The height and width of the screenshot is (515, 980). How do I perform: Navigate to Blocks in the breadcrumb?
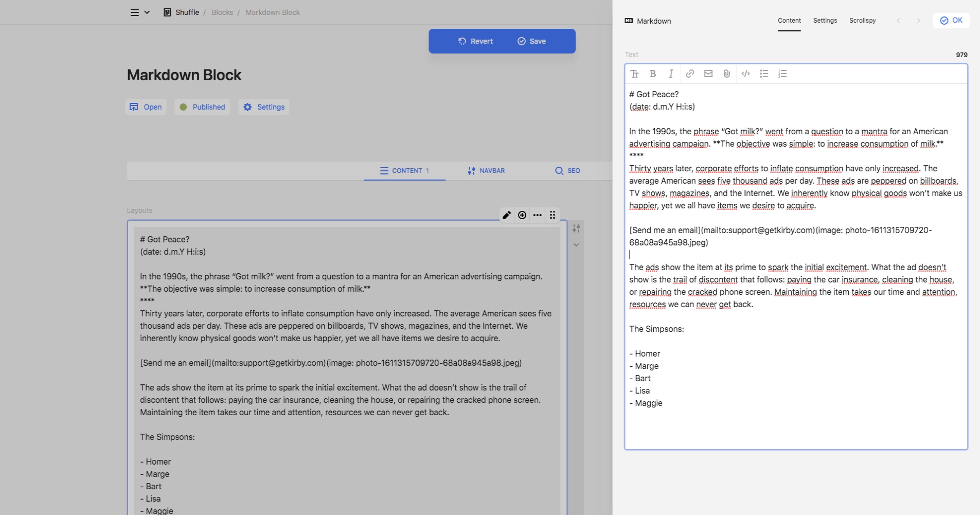tap(222, 12)
